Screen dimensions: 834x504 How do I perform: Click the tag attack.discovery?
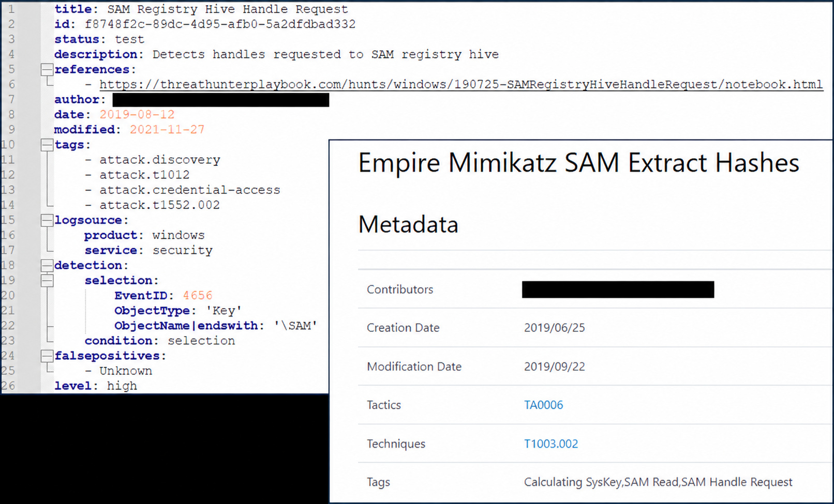point(160,160)
